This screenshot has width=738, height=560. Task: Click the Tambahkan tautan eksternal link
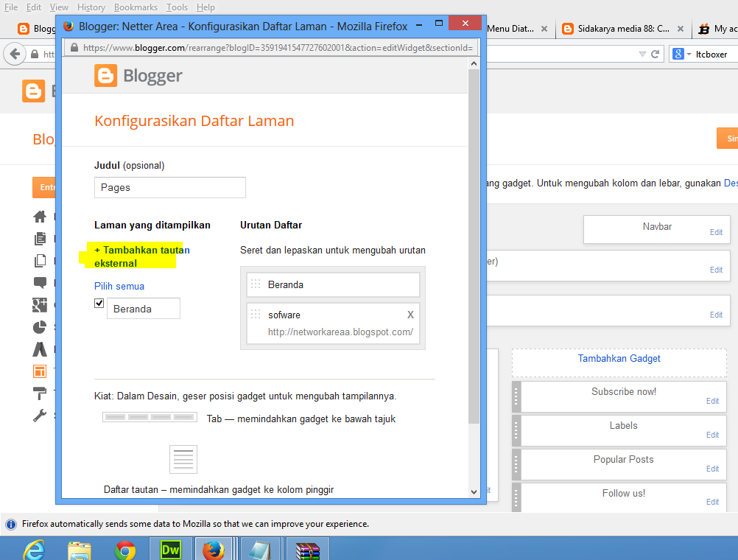pyautogui.click(x=141, y=256)
